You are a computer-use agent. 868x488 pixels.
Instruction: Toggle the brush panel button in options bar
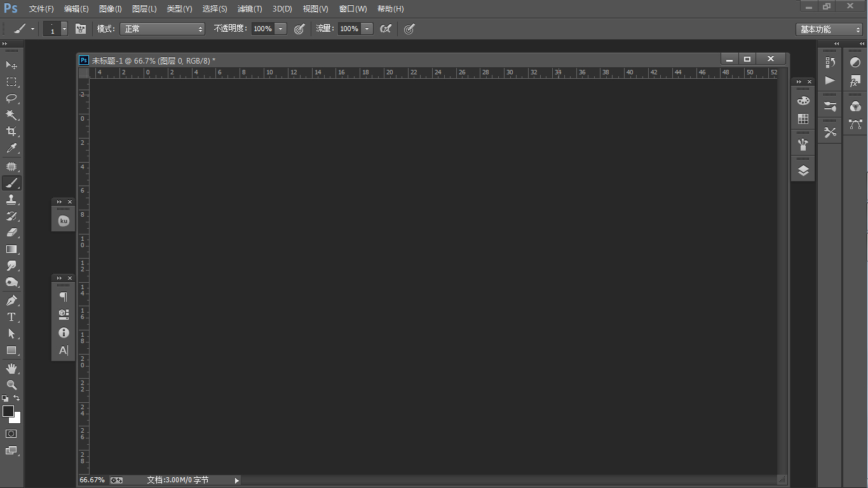click(81, 29)
